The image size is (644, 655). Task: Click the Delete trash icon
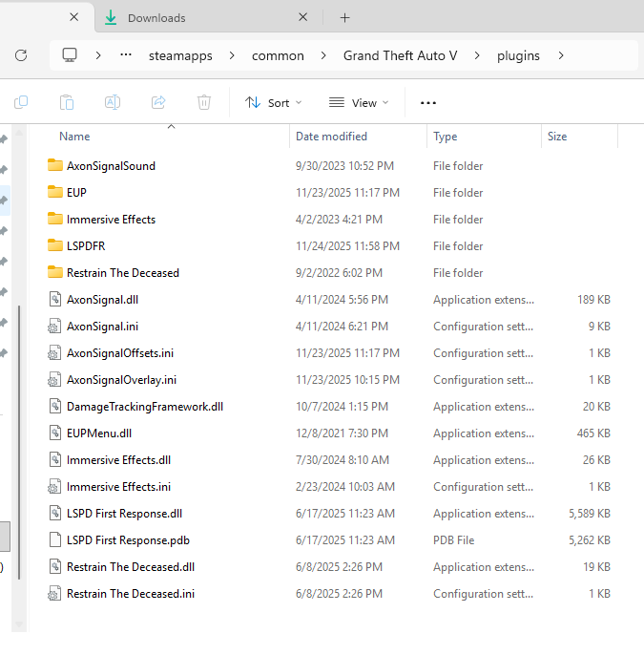click(204, 102)
